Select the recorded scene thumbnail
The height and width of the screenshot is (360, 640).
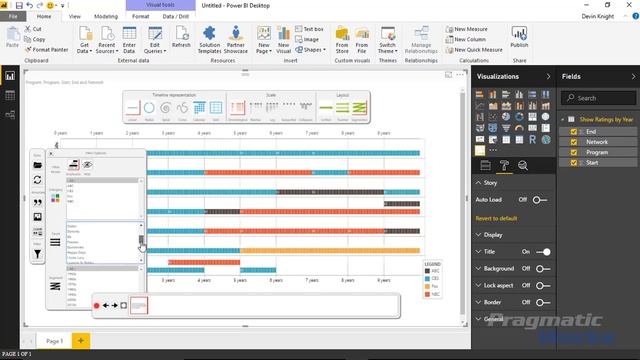139,305
